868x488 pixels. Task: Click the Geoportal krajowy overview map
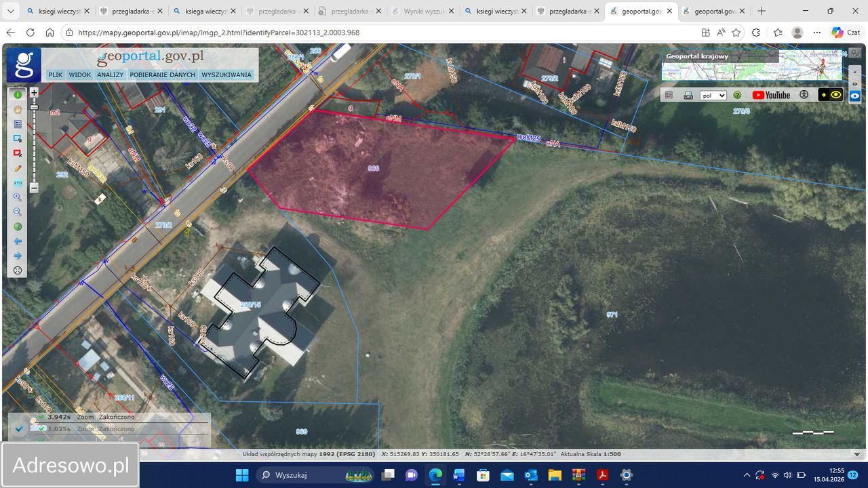(751, 65)
